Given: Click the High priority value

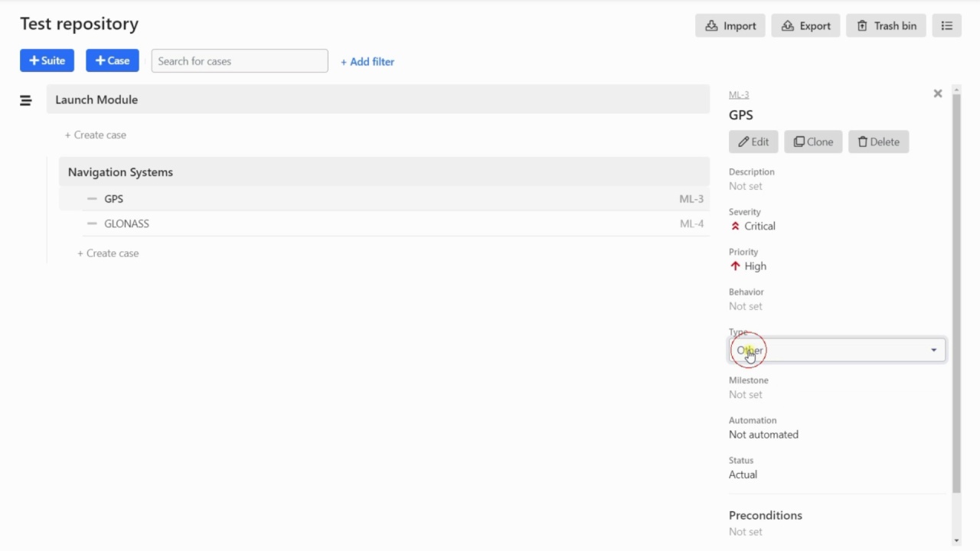Looking at the screenshot, I should click(x=755, y=266).
